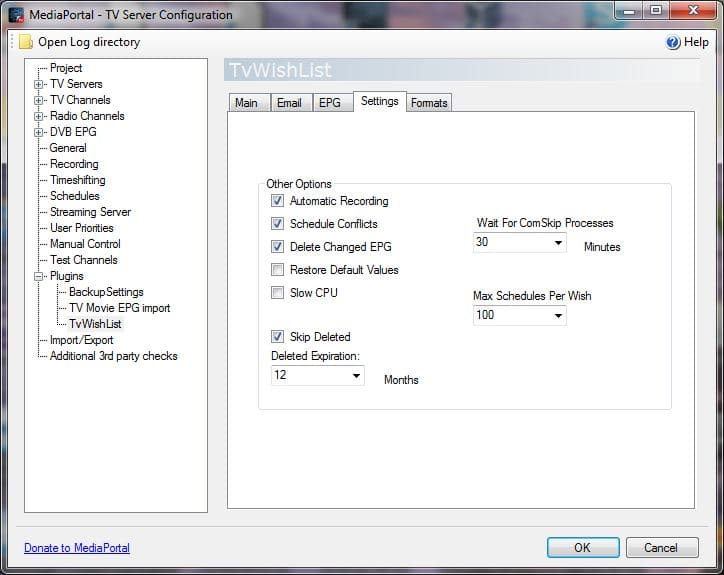Toggle the Skip Deleted checkbox
This screenshot has width=724, height=575.
pos(277,337)
